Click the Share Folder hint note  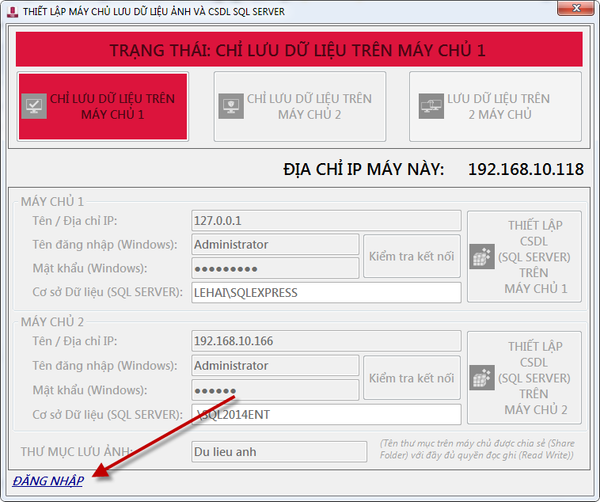point(477,449)
